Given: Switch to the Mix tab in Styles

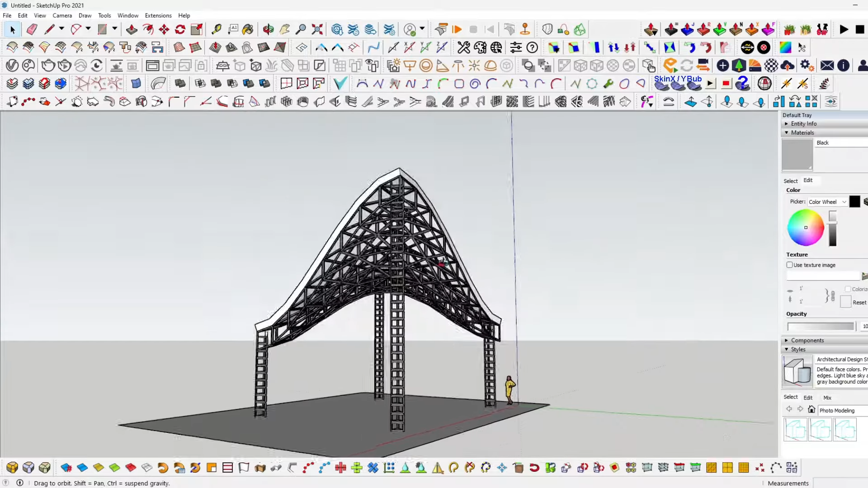Looking at the screenshot, I should 827,398.
